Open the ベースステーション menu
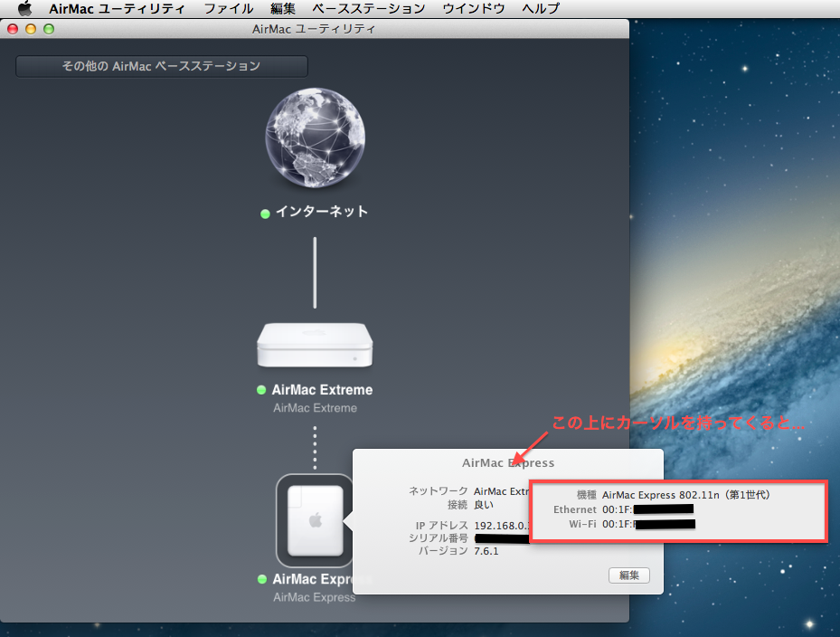The image size is (840, 637). (x=369, y=8)
